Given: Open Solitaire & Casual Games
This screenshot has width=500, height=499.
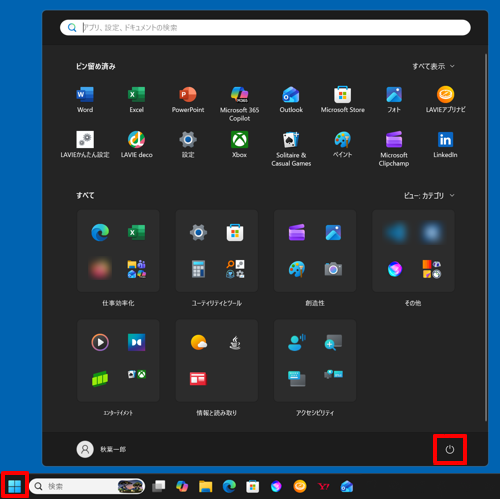Looking at the screenshot, I should pyautogui.click(x=291, y=149).
